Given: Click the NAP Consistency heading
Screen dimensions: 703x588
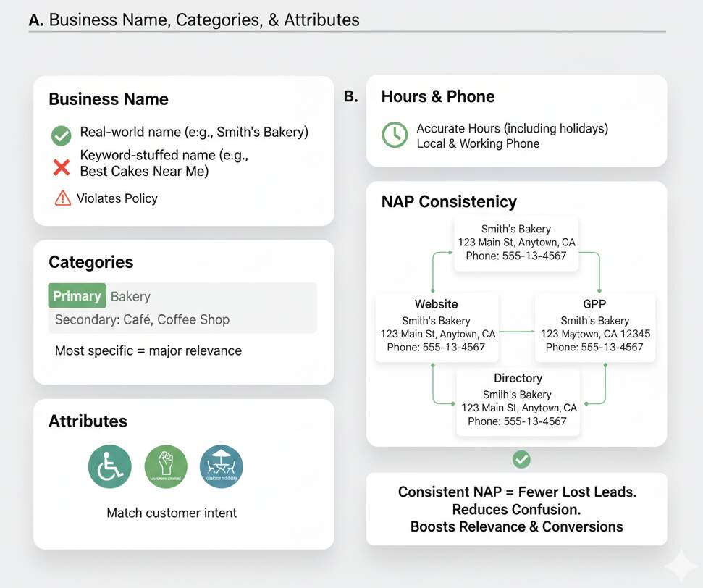Looking at the screenshot, I should click(x=449, y=201).
